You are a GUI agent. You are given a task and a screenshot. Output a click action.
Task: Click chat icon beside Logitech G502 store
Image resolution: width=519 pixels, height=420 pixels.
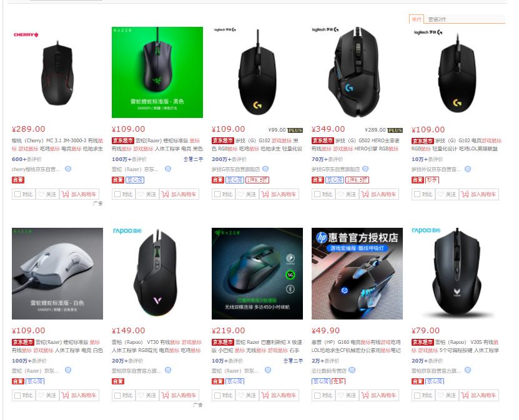pyautogui.click(x=365, y=169)
